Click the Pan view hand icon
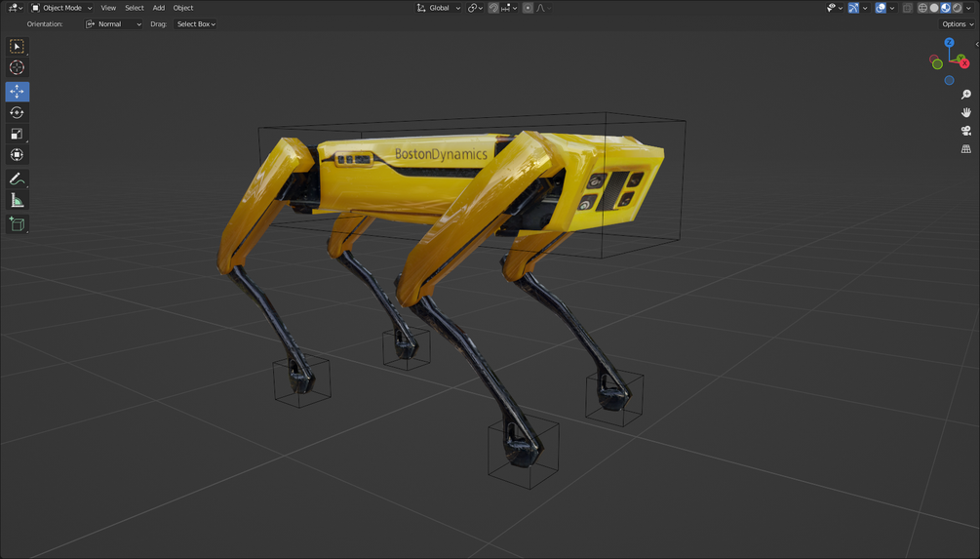Viewport: 980px width, 559px height. tap(966, 112)
